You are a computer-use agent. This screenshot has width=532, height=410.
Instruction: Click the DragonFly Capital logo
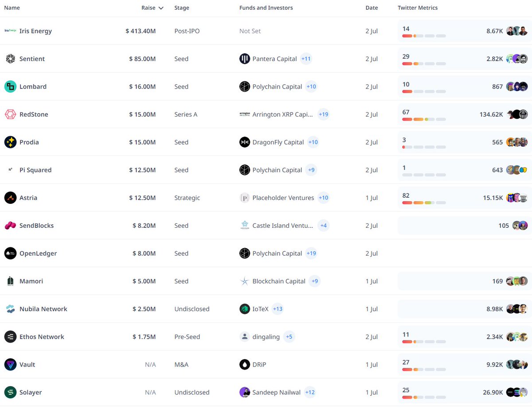click(245, 142)
